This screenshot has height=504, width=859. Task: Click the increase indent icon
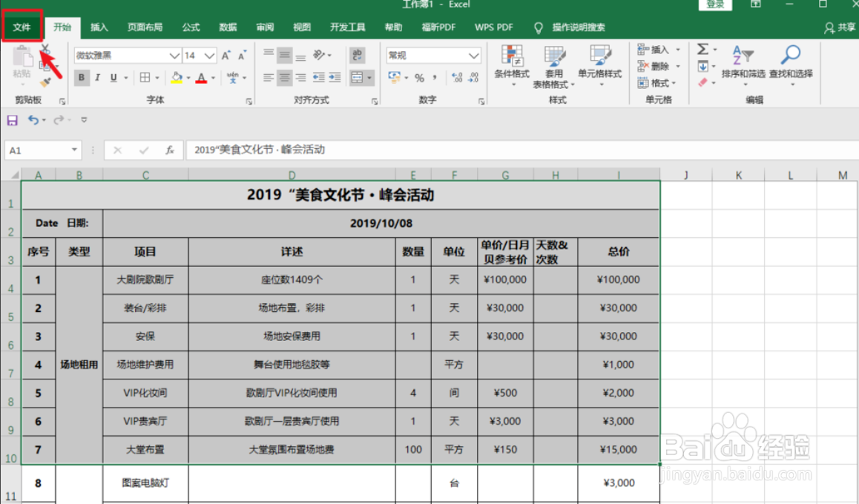(x=335, y=78)
